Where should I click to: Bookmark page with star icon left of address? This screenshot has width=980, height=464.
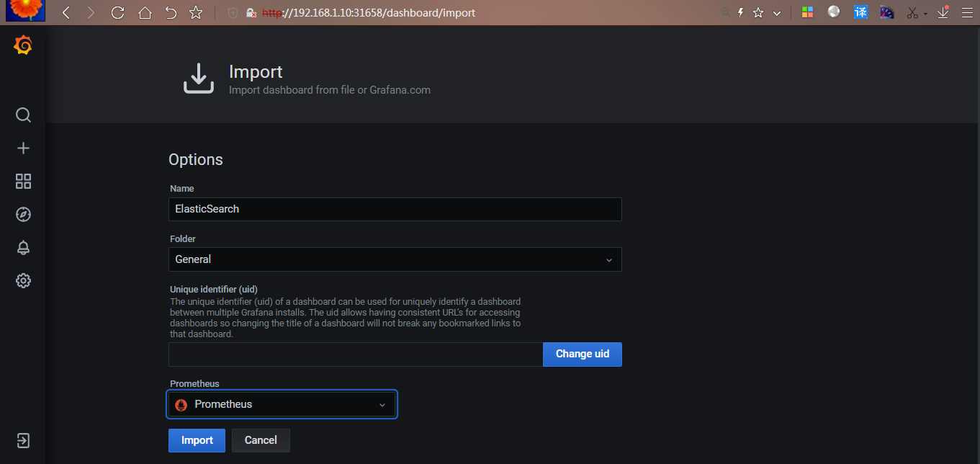click(x=195, y=12)
